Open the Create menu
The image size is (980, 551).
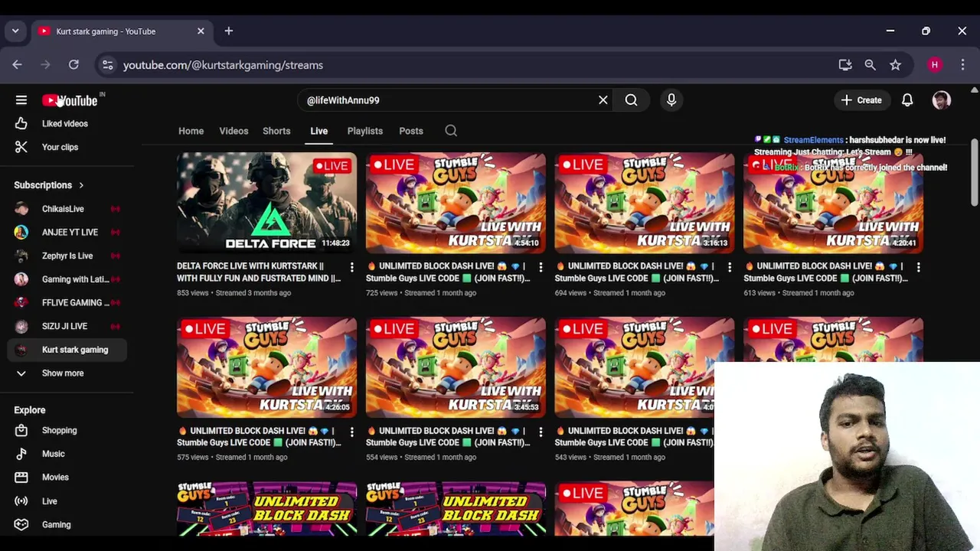point(861,100)
